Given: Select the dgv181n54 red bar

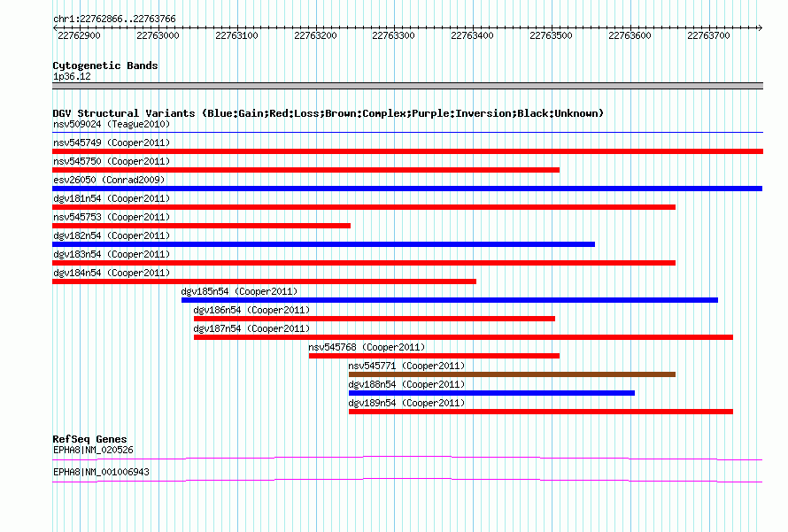Looking at the screenshot, I should tap(364, 207).
